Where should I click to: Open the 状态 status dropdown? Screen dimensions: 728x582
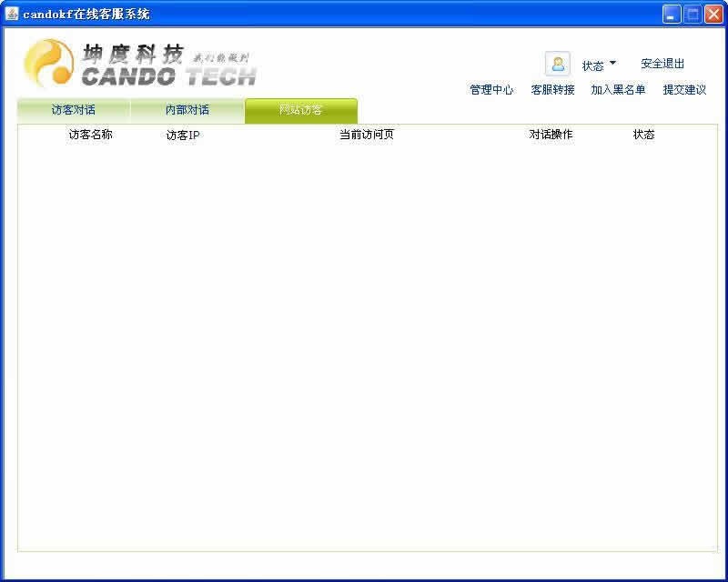click(599, 65)
